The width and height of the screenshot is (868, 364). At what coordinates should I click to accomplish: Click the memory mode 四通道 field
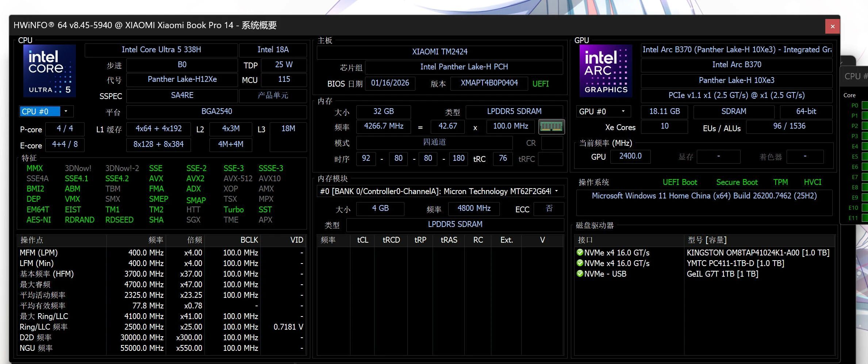tap(434, 142)
